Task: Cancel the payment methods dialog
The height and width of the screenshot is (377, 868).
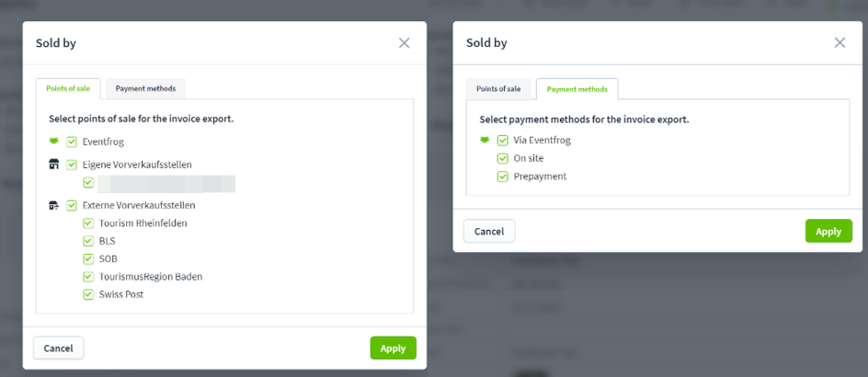Action: [489, 231]
